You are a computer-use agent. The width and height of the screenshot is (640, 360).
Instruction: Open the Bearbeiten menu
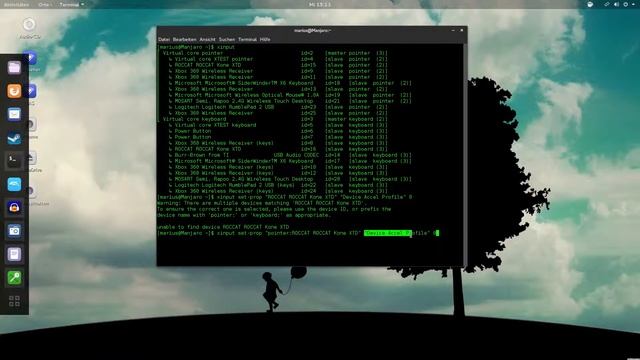click(184, 40)
